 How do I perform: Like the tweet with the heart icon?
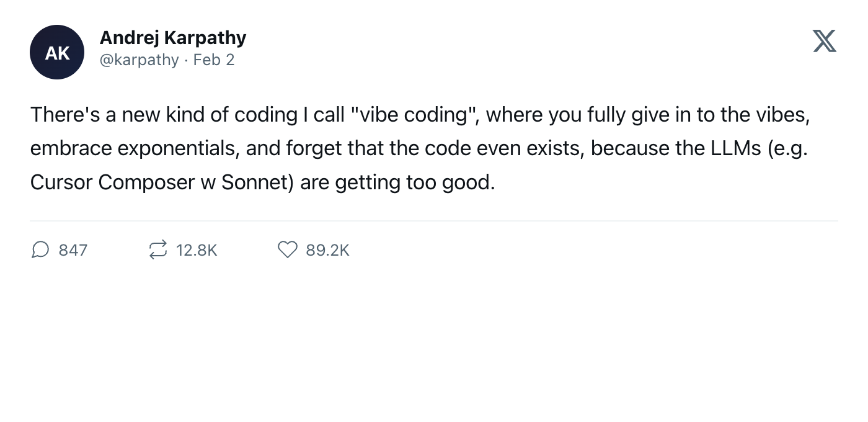pyautogui.click(x=287, y=249)
